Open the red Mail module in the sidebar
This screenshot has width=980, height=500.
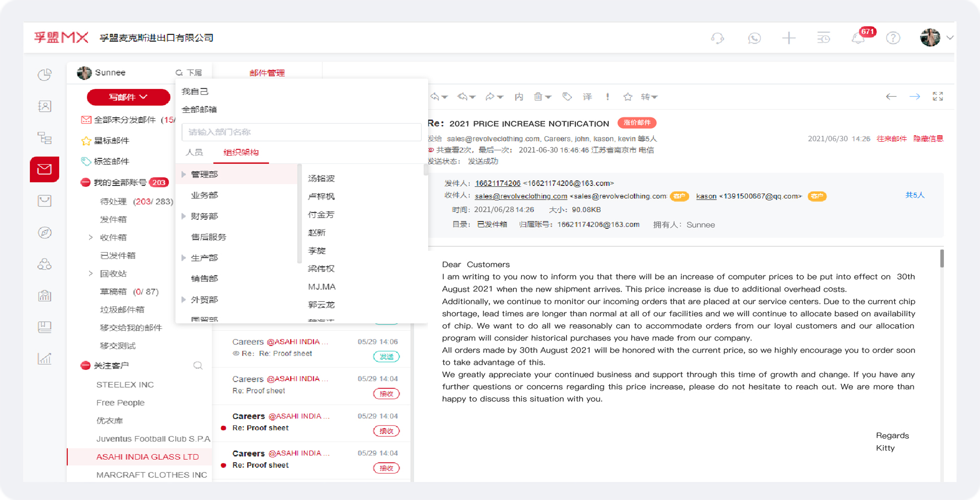[44, 169]
